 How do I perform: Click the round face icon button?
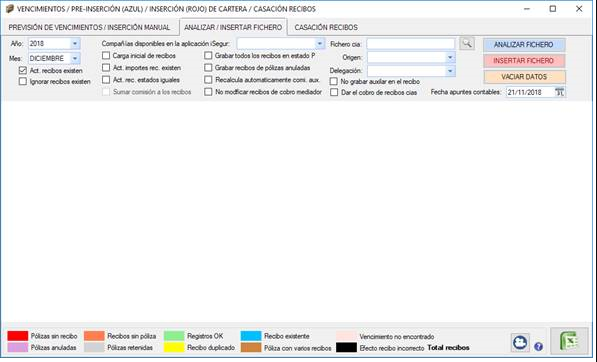pos(520,342)
